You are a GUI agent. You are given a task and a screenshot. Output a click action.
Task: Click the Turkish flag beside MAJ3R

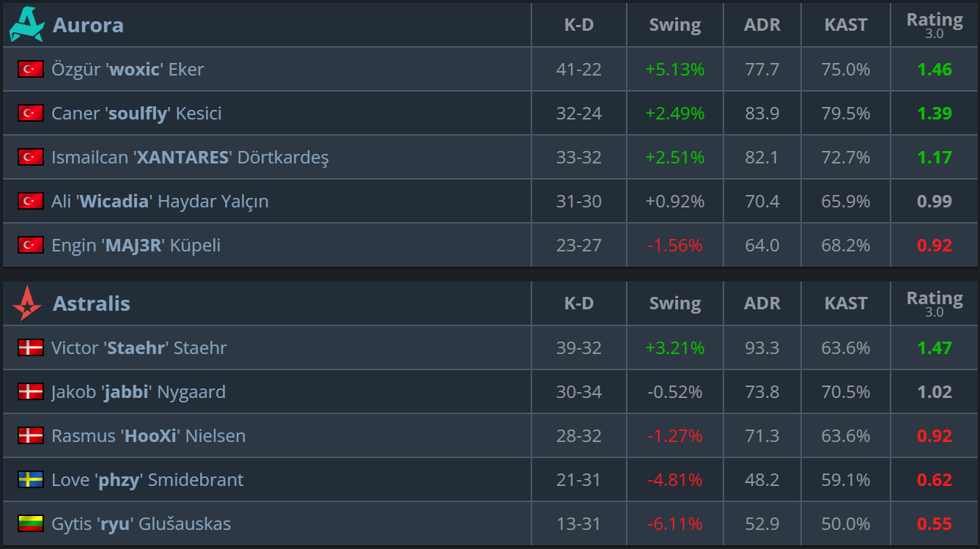click(31, 245)
